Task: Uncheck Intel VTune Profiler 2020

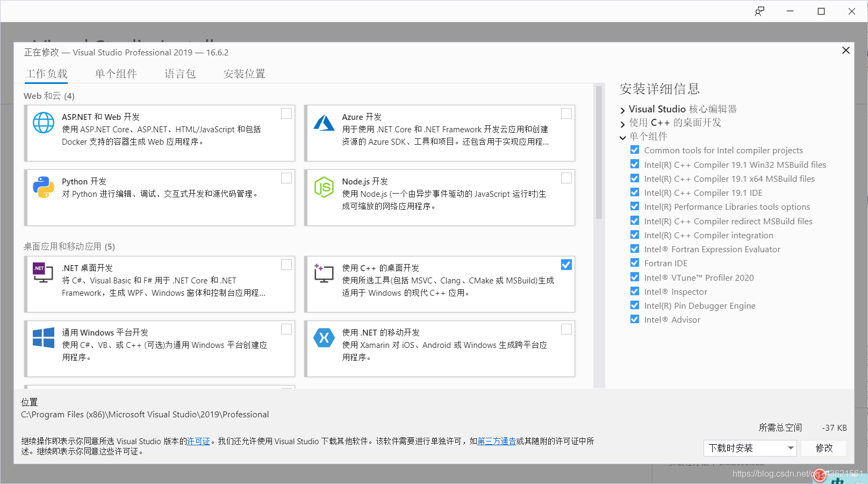Action: click(635, 277)
